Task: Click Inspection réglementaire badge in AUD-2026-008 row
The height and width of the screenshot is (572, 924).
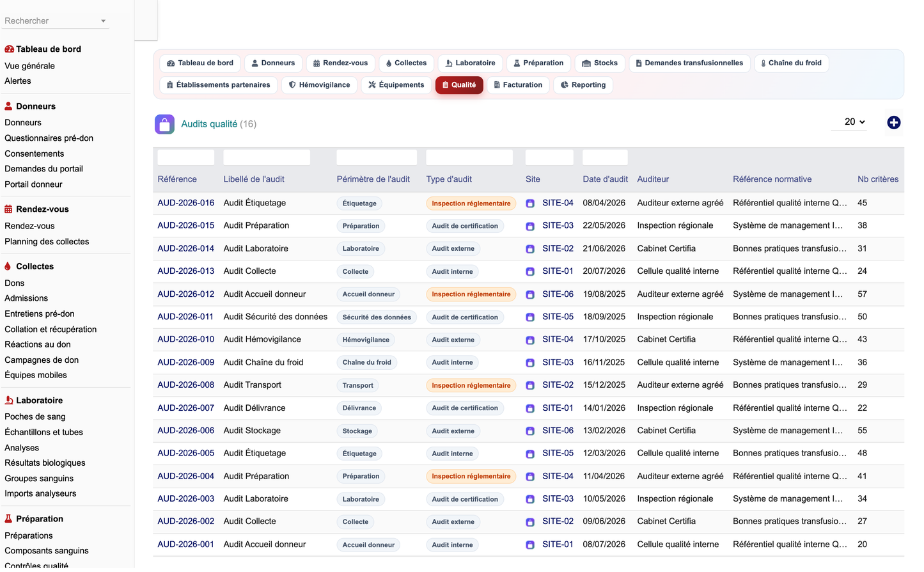Action: 471,386
